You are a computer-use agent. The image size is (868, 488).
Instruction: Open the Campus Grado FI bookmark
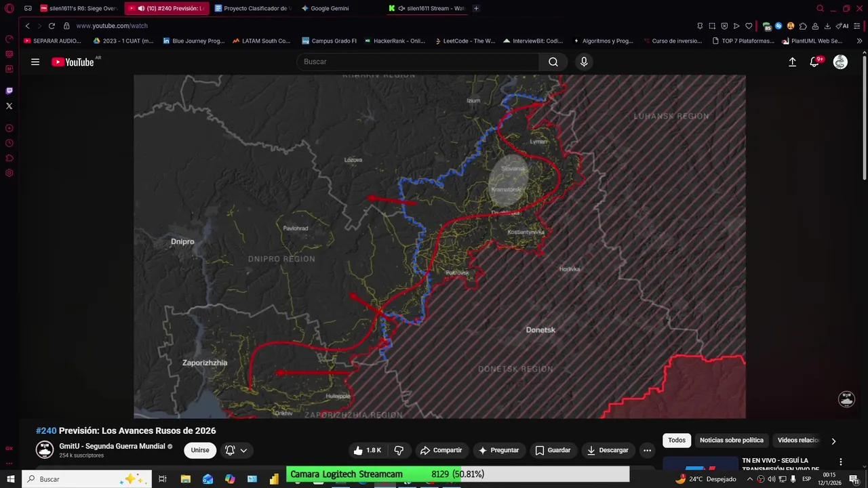tap(329, 41)
